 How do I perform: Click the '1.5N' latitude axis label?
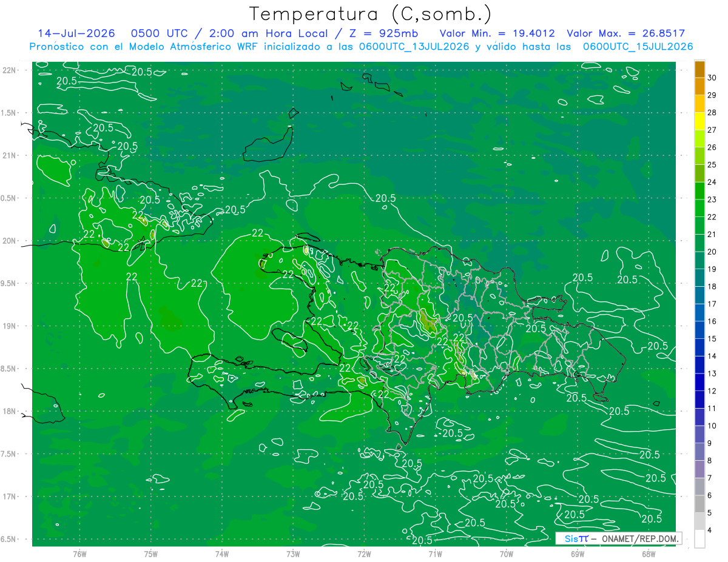tap(8, 113)
